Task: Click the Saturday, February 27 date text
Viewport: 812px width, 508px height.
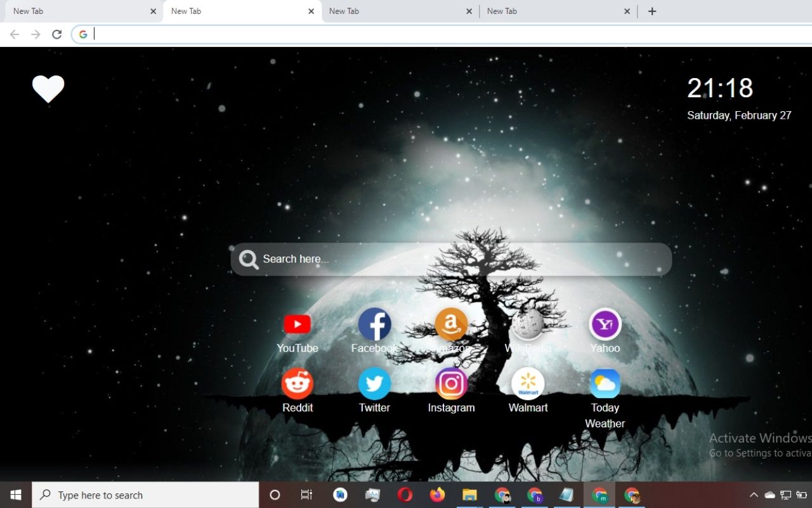Action: pyautogui.click(x=739, y=115)
